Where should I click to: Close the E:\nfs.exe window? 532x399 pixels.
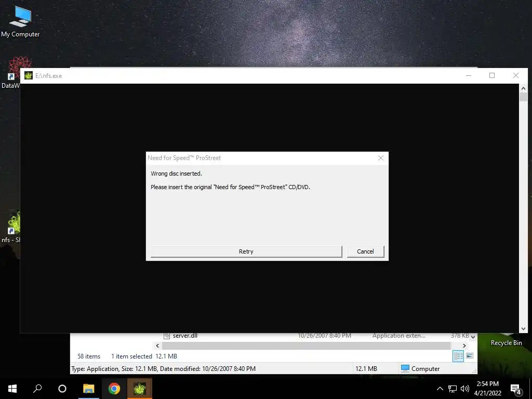click(x=516, y=75)
